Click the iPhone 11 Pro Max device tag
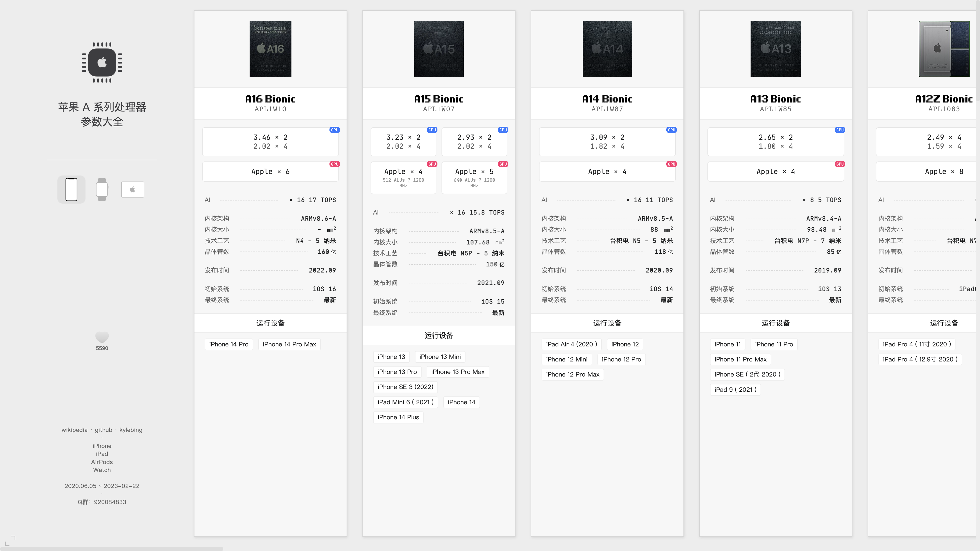Screen dimensions: 980x551 (740, 359)
